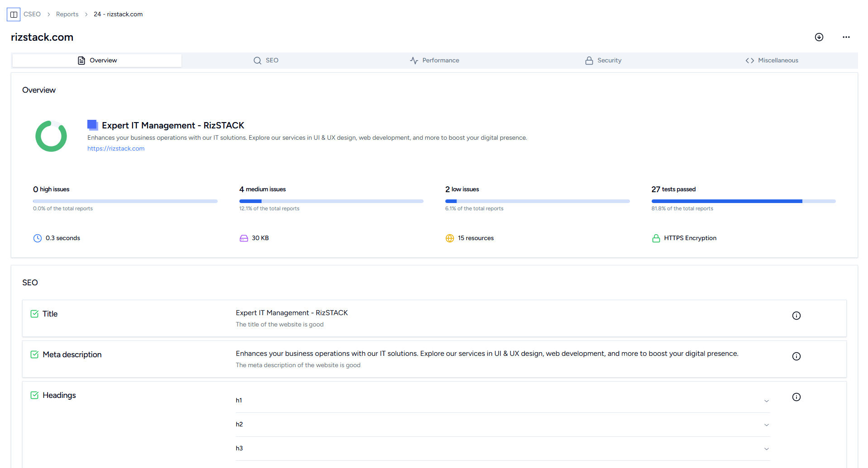Click the '24 - rizstack.com' breadcrumb
This screenshot has height=468, width=868.
point(118,14)
